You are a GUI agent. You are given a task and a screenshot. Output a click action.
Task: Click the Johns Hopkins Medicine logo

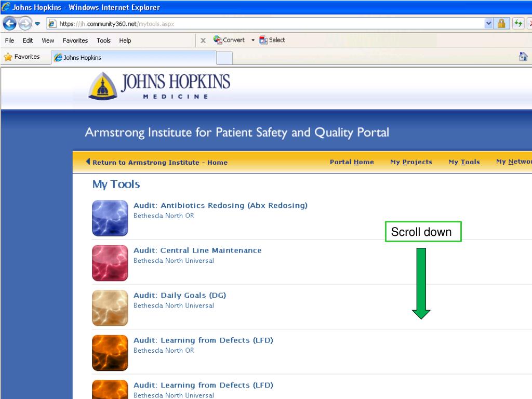click(159, 86)
